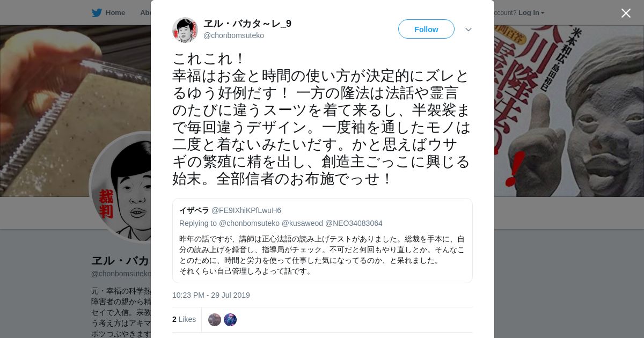Open the About menu item
Viewport: 644px width, 338px height.
click(x=145, y=12)
